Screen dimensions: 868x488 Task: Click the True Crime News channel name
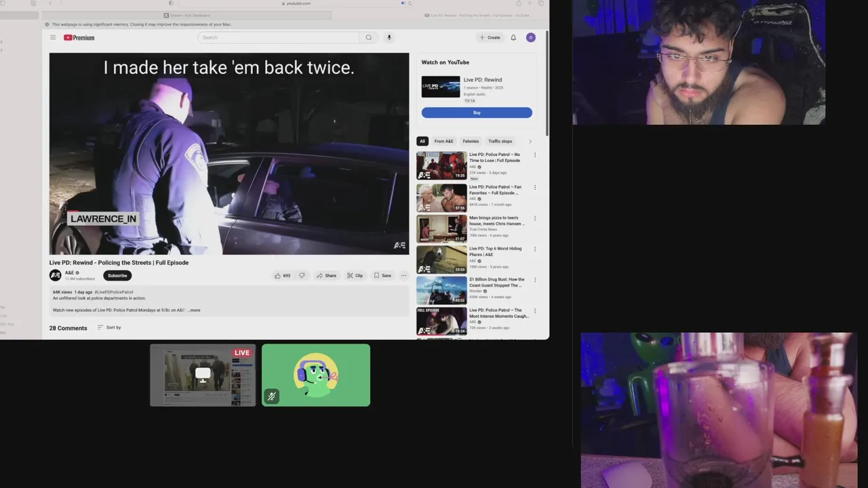[x=483, y=230]
